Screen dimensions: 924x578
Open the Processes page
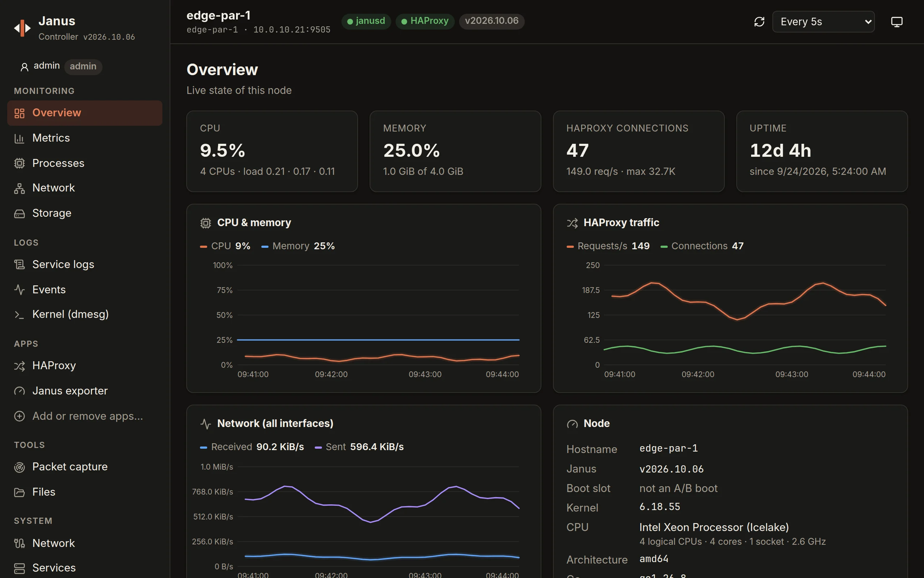click(x=85, y=163)
